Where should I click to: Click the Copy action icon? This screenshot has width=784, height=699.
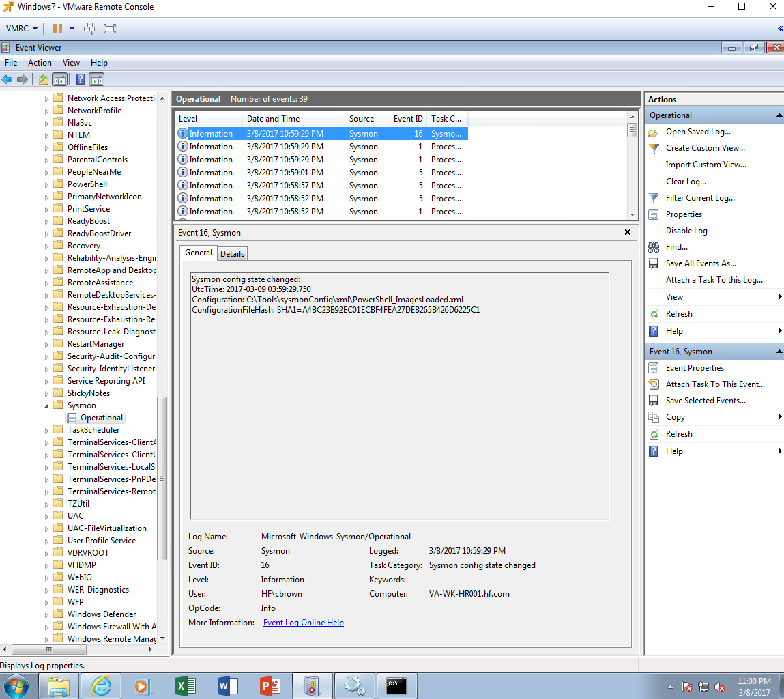654,417
